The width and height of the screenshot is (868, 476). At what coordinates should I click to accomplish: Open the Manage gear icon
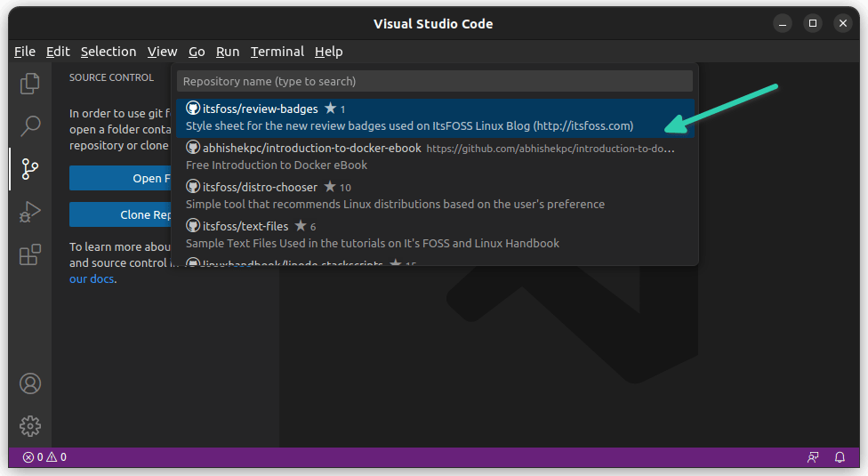click(x=30, y=426)
